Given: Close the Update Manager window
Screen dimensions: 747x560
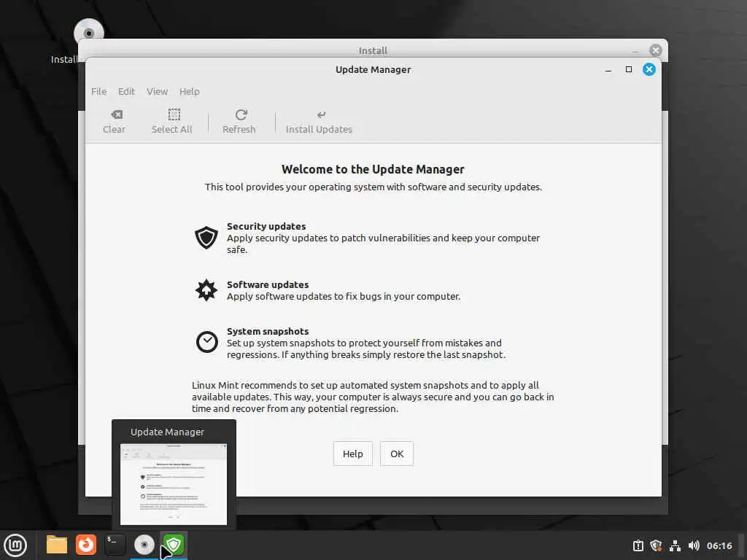Looking at the screenshot, I should [x=649, y=69].
